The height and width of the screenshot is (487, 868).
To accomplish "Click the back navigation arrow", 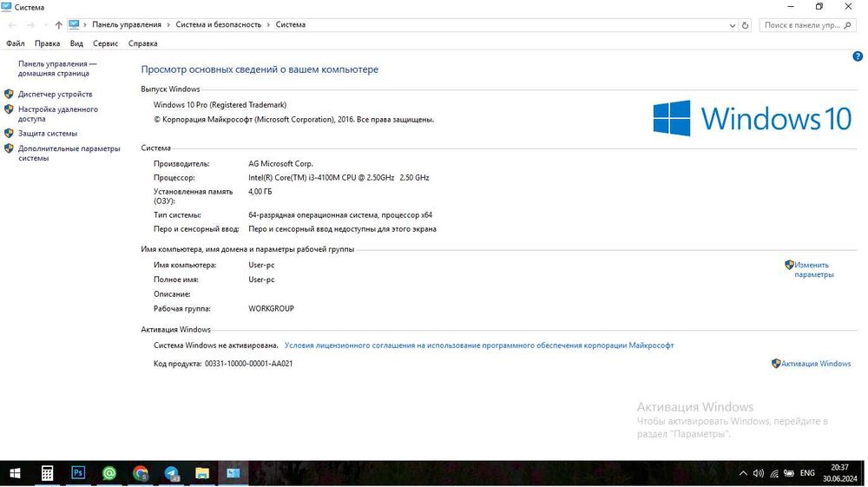I will pyautogui.click(x=12, y=25).
